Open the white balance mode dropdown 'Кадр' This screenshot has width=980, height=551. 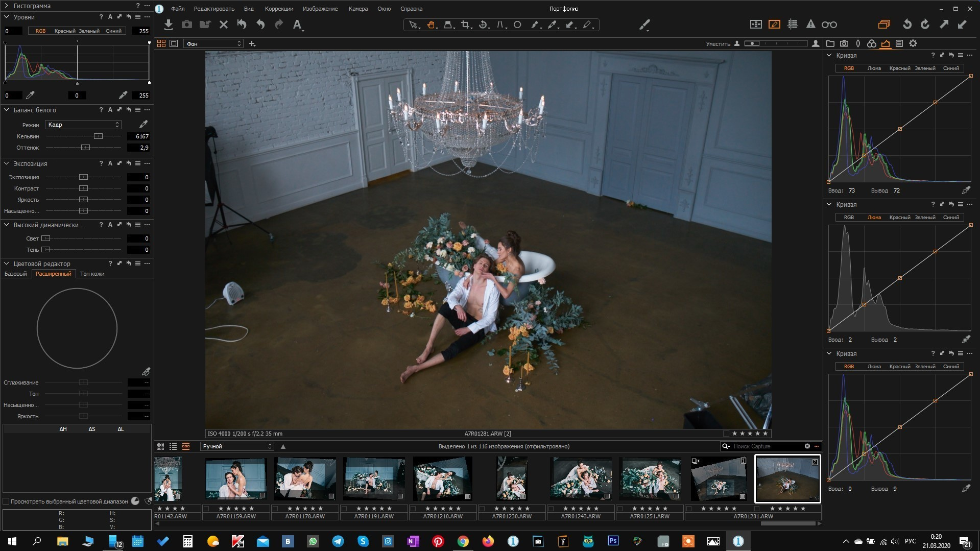pos(83,125)
